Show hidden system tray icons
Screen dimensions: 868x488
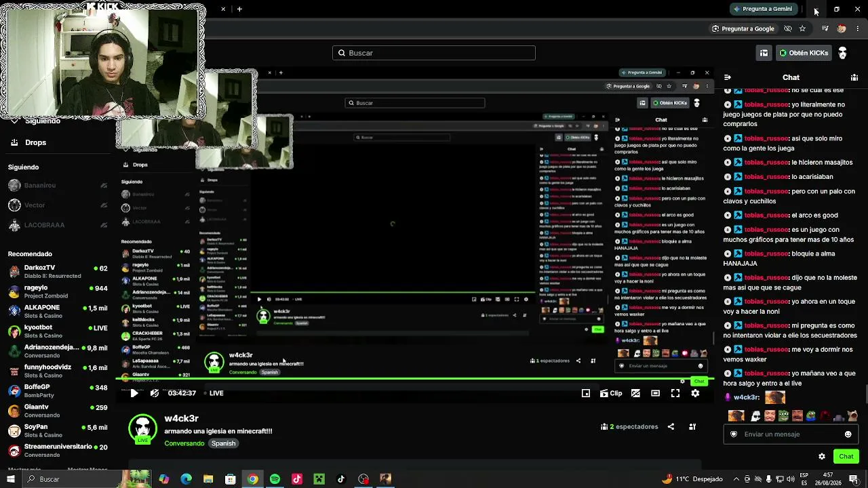tap(736, 479)
